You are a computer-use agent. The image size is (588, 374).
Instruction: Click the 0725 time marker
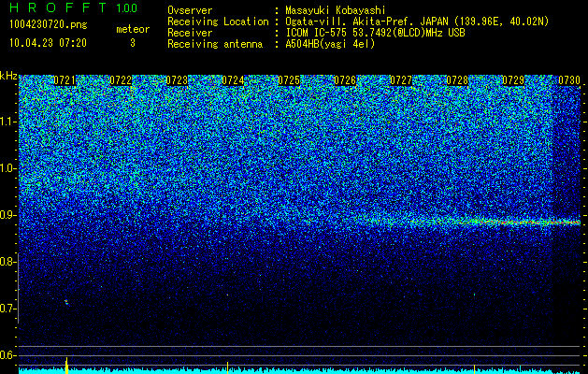click(289, 80)
